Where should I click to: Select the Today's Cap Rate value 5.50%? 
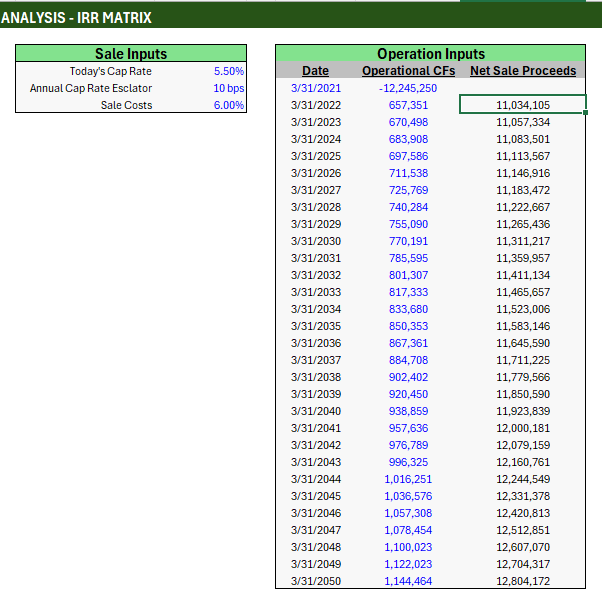tap(229, 71)
